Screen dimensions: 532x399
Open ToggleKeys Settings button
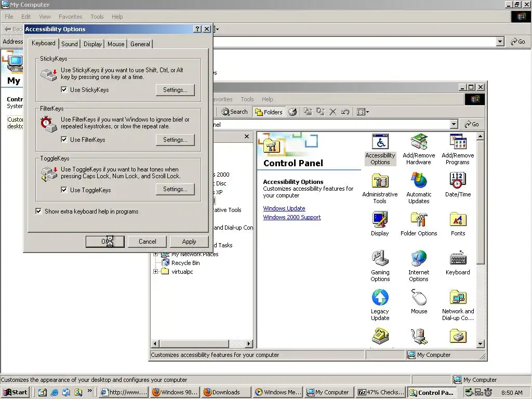pyautogui.click(x=175, y=189)
